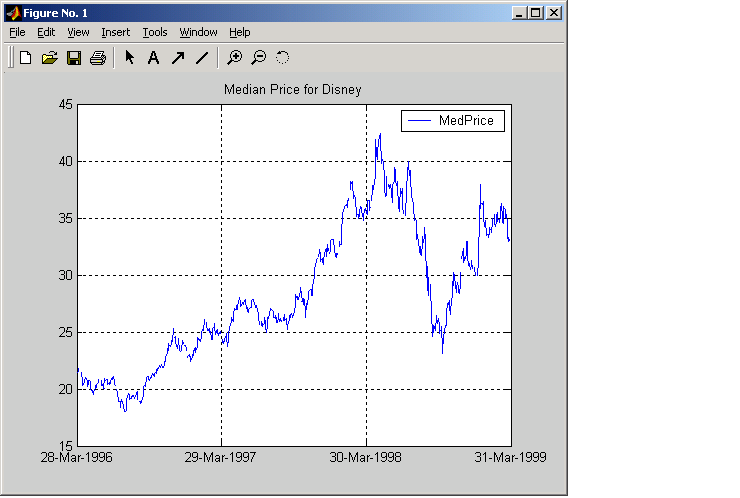The height and width of the screenshot is (498, 740).
Task: Open the Edit menu
Action: click(46, 32)
